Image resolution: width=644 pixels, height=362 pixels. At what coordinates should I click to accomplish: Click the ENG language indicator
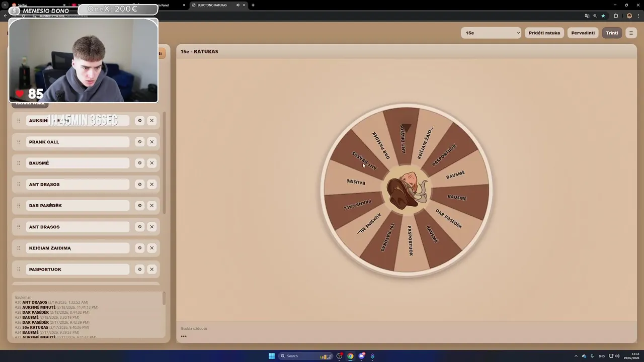[x=601, y=356]
